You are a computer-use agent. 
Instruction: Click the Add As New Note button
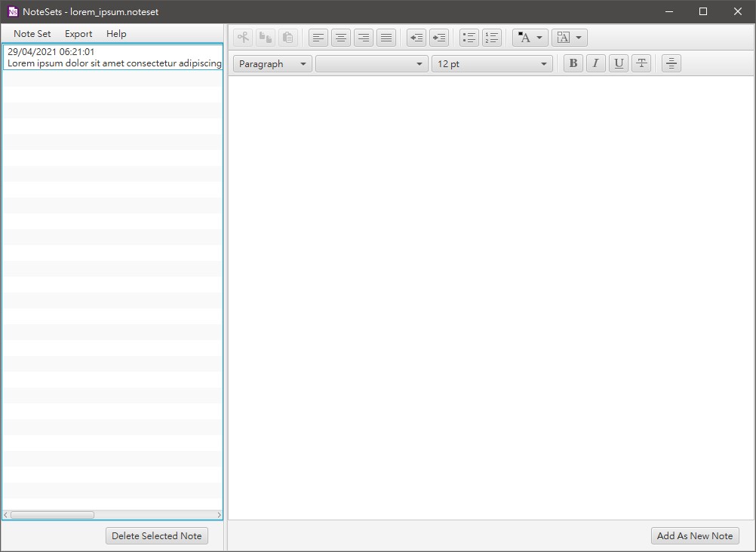[x=694, y=535]
